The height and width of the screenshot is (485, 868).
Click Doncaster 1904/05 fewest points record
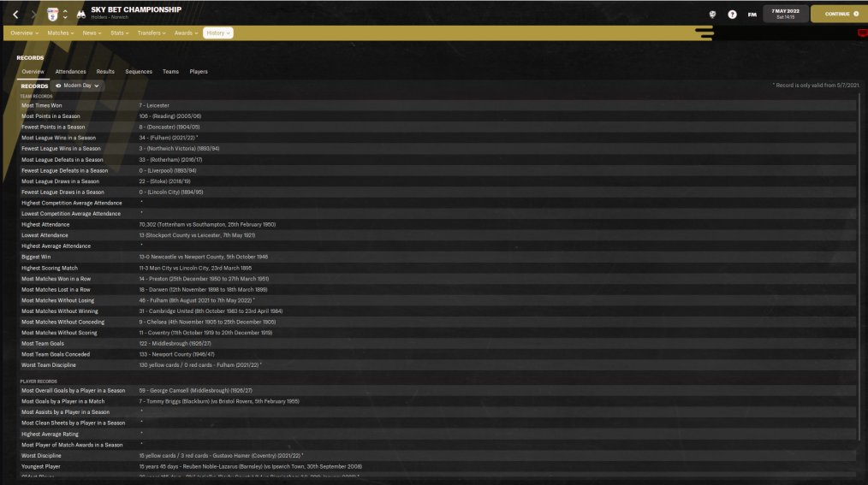click(169, 127)
